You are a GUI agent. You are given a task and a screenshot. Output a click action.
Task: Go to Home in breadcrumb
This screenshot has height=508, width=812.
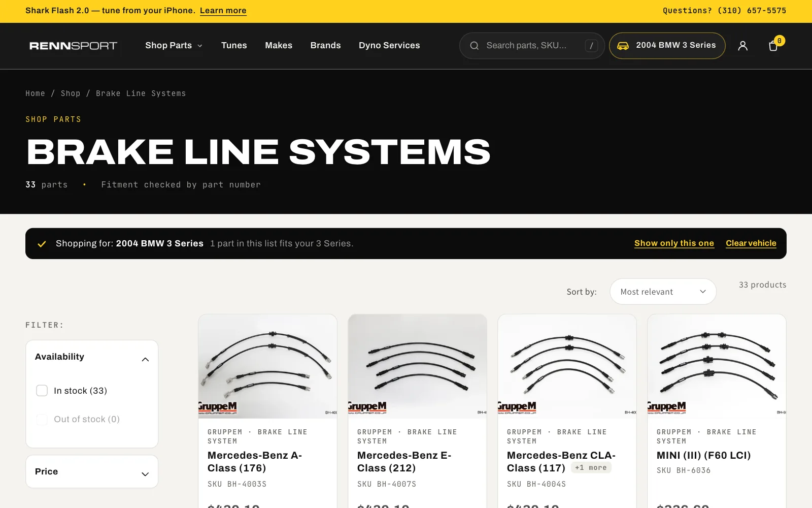[x=35, y=93]
